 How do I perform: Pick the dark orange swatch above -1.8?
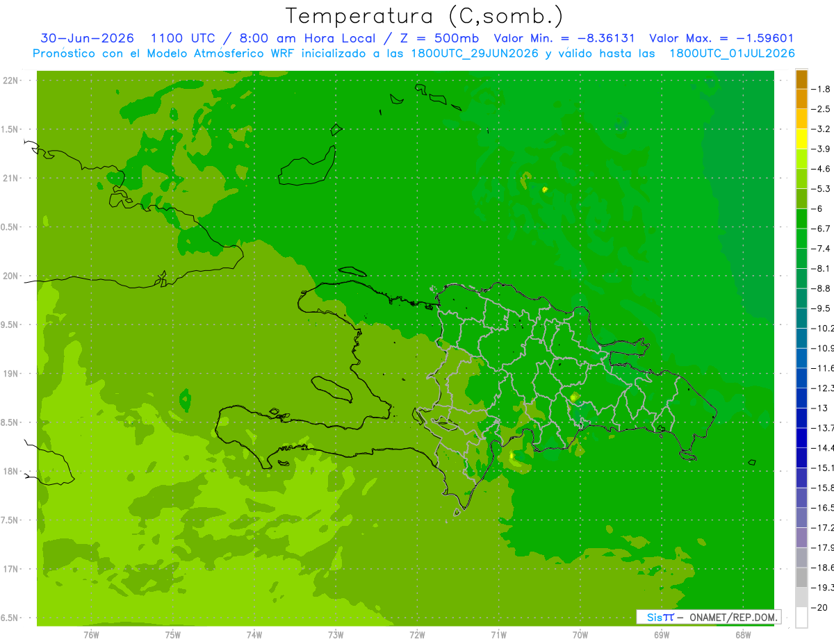tap(801, 79)
